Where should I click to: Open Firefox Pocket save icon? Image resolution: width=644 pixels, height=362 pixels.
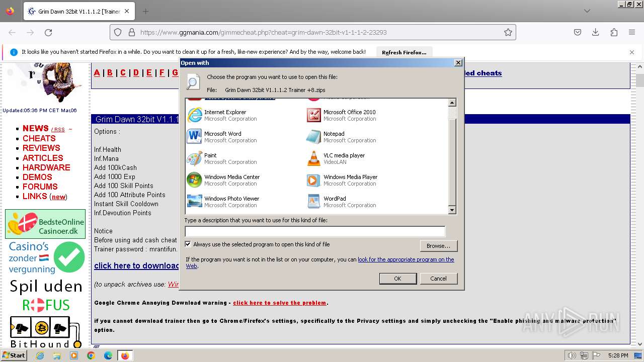click(578, 32)
